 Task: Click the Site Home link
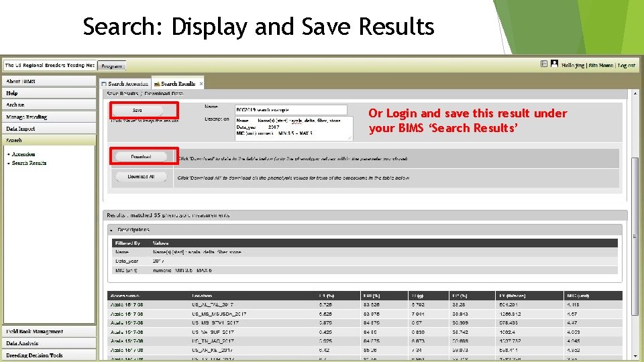pyautogui.click(x=601, y=65)
